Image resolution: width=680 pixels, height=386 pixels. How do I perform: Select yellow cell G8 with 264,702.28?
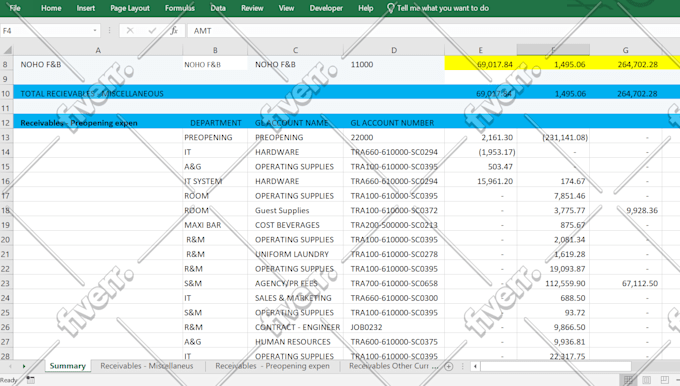point(625,64)
